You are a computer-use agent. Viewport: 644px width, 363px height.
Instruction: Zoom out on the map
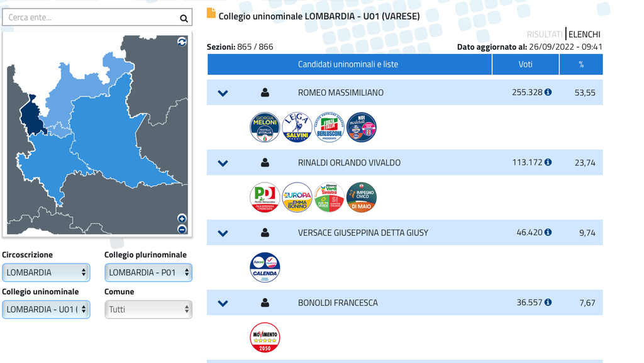click(x=182, y=230)
